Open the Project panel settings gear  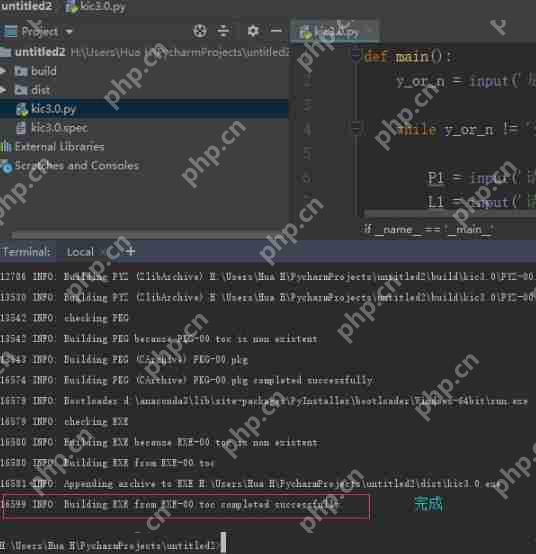pyautogui.click(x=253, y=31)
